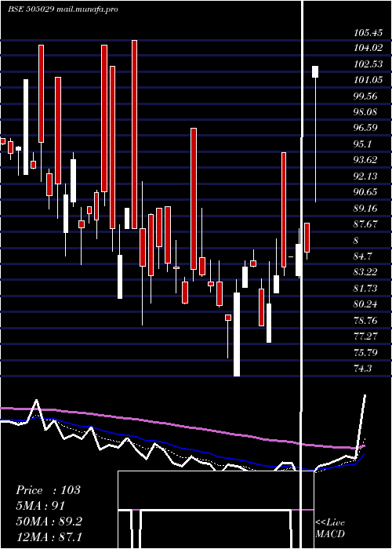The image size is (392, 549).
Task: Click the 89.16 price axis label
Action: point(366,209)
